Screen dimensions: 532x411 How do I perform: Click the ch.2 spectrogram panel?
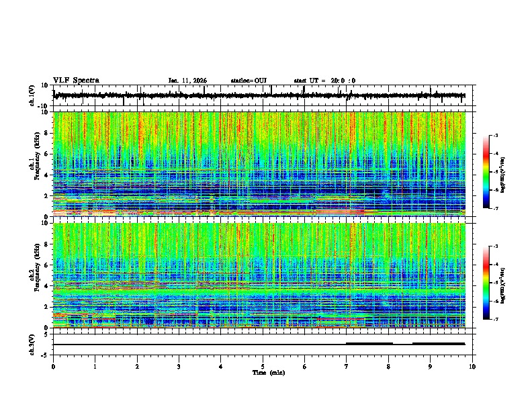click(x=259, y=275)
